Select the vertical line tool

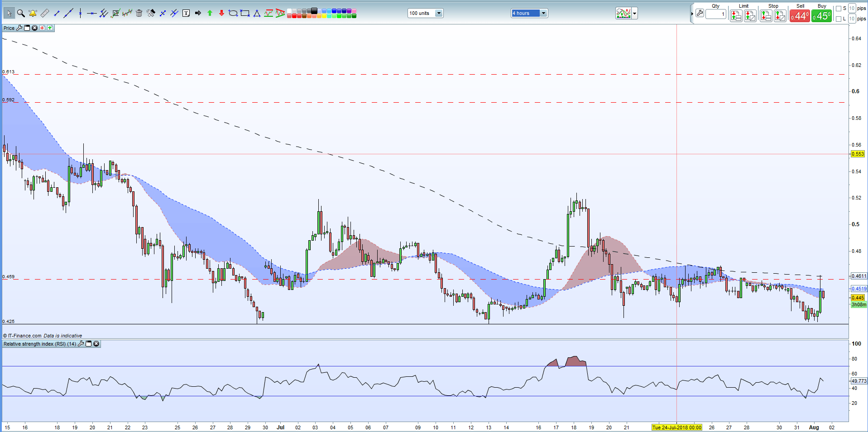tap(80, 13)
